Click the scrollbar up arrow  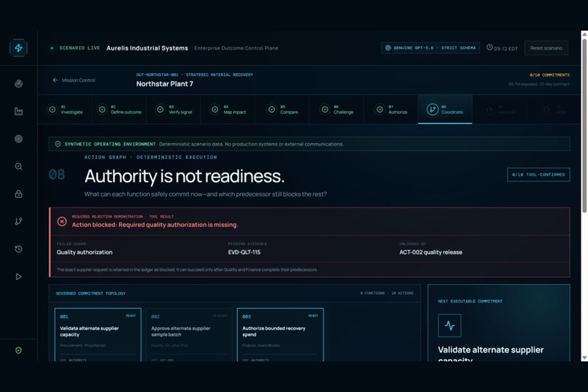pyautogui.click(x=584, y=34)
